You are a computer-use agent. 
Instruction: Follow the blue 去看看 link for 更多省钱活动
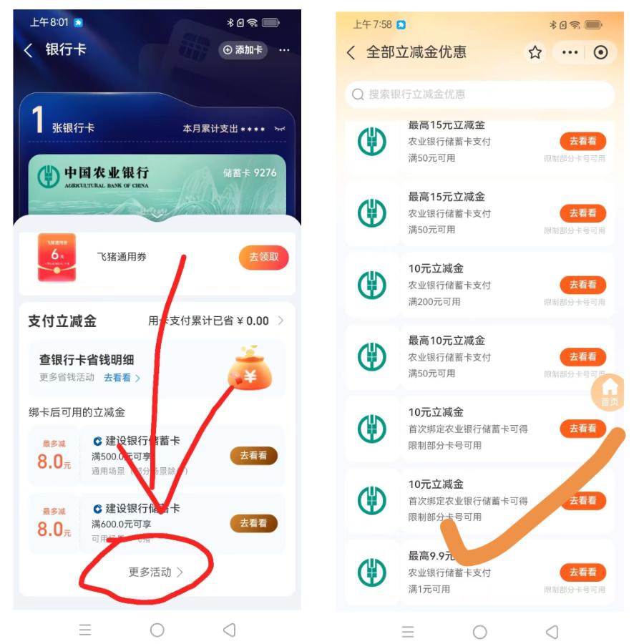122,377
